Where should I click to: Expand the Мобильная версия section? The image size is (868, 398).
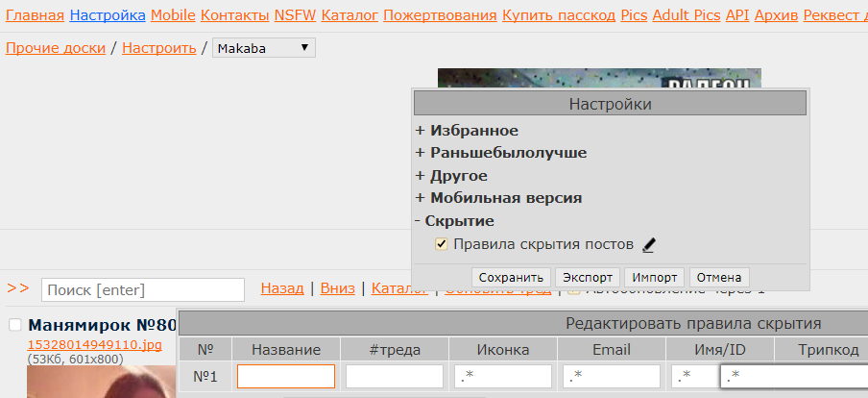coord(498,198)
